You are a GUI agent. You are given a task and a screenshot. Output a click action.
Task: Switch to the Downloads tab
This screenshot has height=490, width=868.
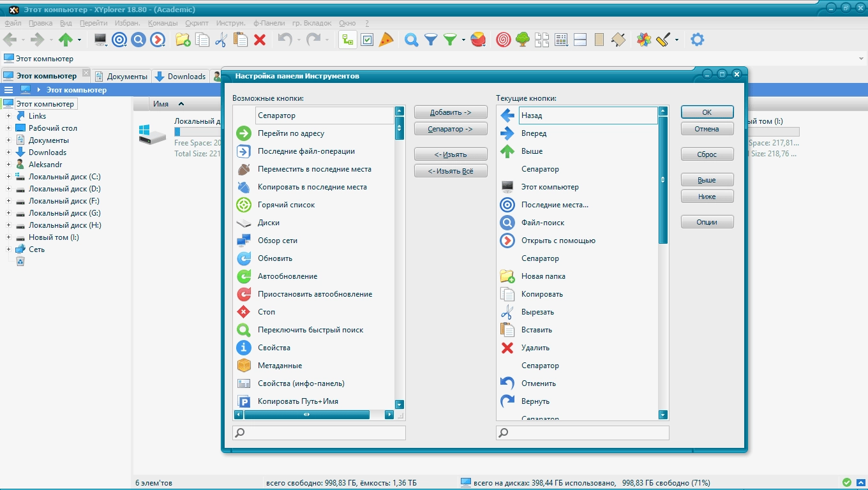point(181,76)
